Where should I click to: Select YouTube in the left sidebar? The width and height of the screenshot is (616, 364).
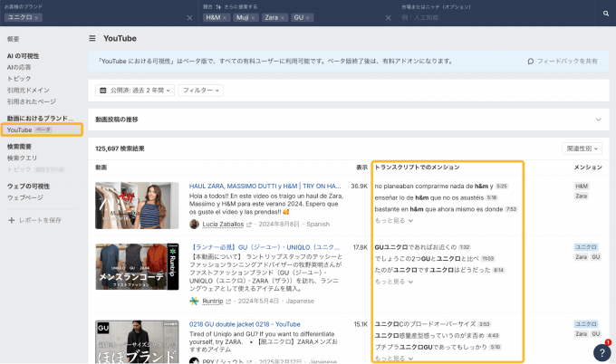19,130
